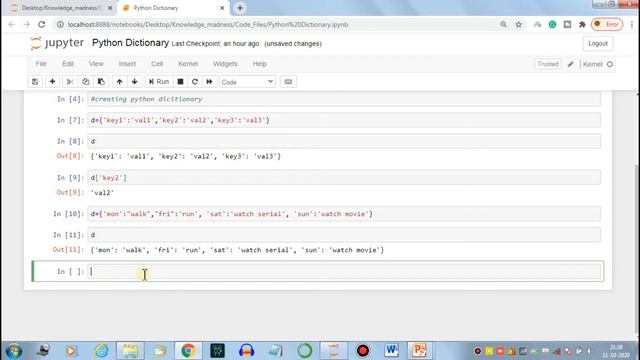Copy selected cells using the copy icon
The height and width of the screenshot is (360, 640).
[85, 82]
